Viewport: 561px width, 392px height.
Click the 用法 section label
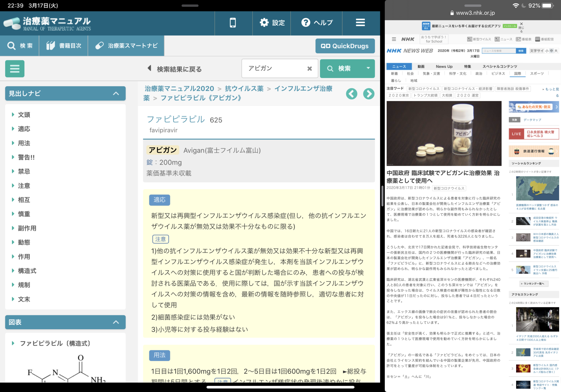pos(159,355)
